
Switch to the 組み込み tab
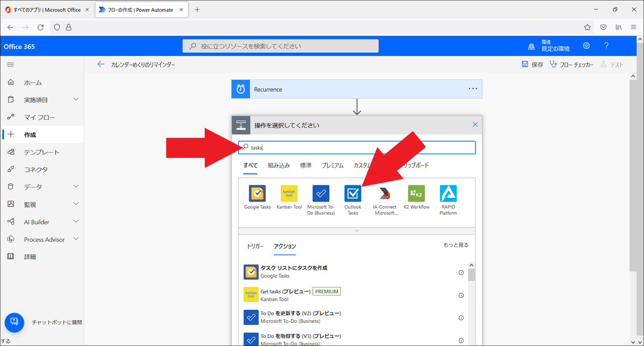(x=279, y=165)
